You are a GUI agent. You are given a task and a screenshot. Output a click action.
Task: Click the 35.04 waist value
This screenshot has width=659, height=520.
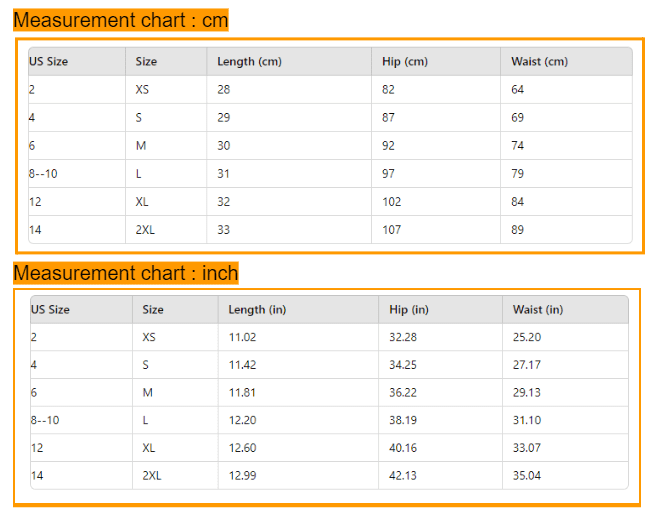(x=527, y=476)
